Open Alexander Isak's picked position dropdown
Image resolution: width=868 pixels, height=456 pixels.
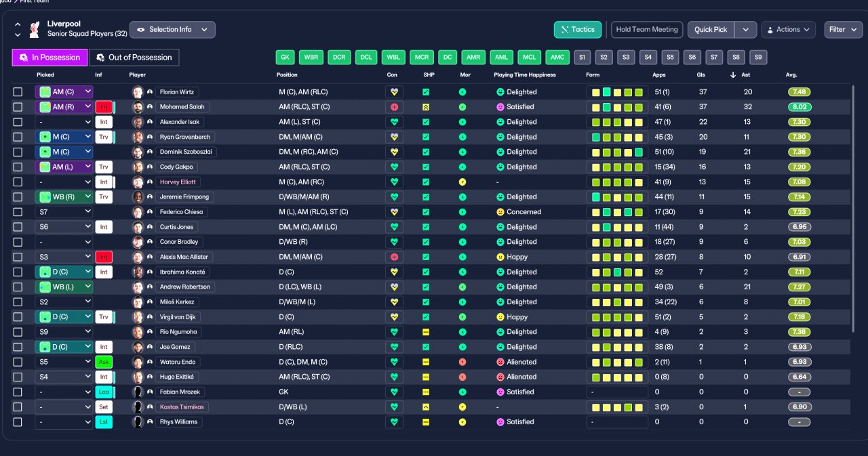[x=64, y=122]
